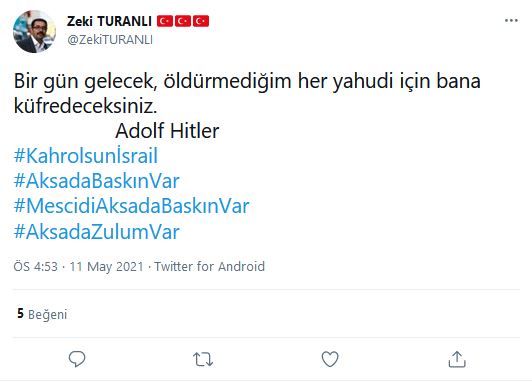The width and height of the screenshot is (532, 388).
Task: Reply to the tweet via speech bubble icon
Action: click(77, 359)
